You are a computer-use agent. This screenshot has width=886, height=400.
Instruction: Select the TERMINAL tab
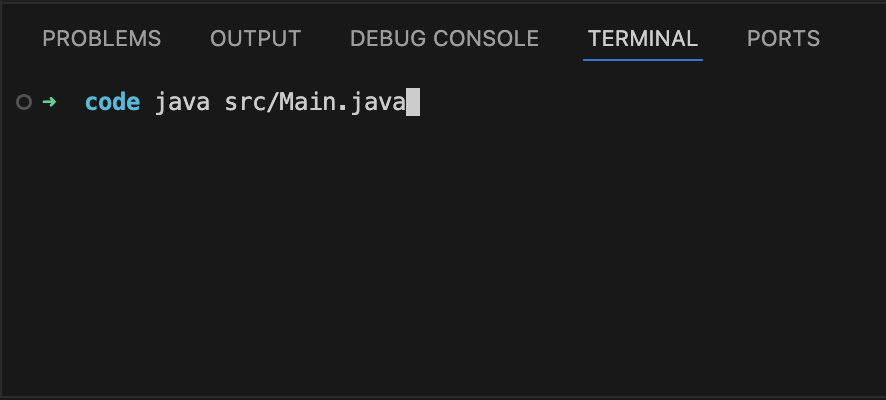pos(643,38)
